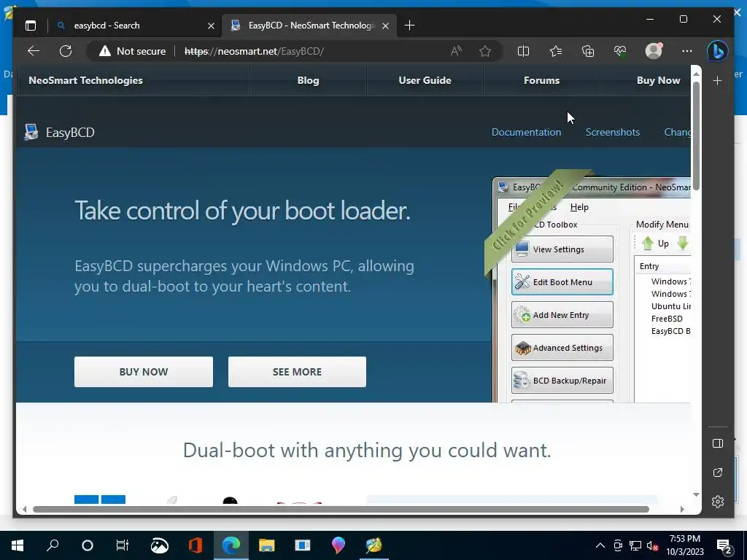
Task: Open taskbar Search magnifier
Action: coord(53,545)
